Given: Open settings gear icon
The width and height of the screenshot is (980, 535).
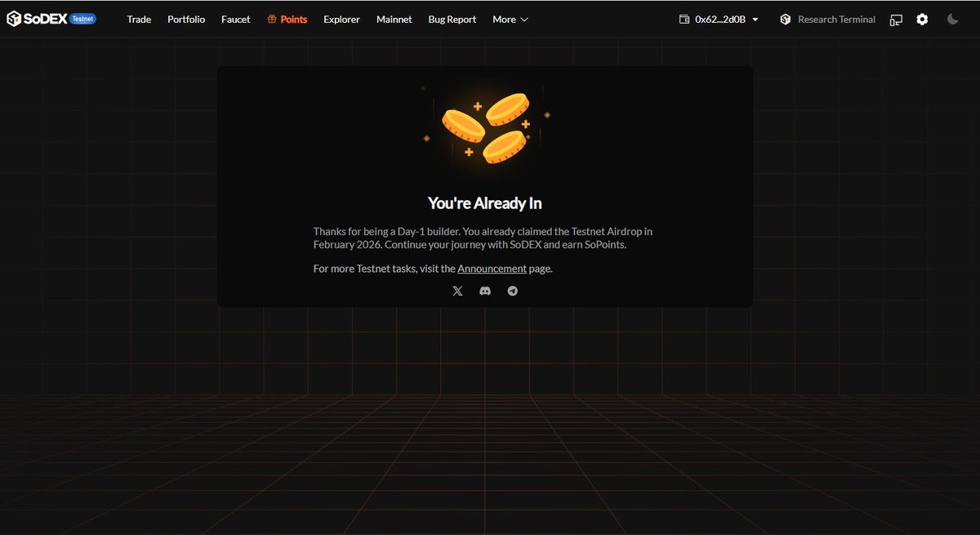Looking at the screenshot, I should pyautogui.click(x=922, y=19).
